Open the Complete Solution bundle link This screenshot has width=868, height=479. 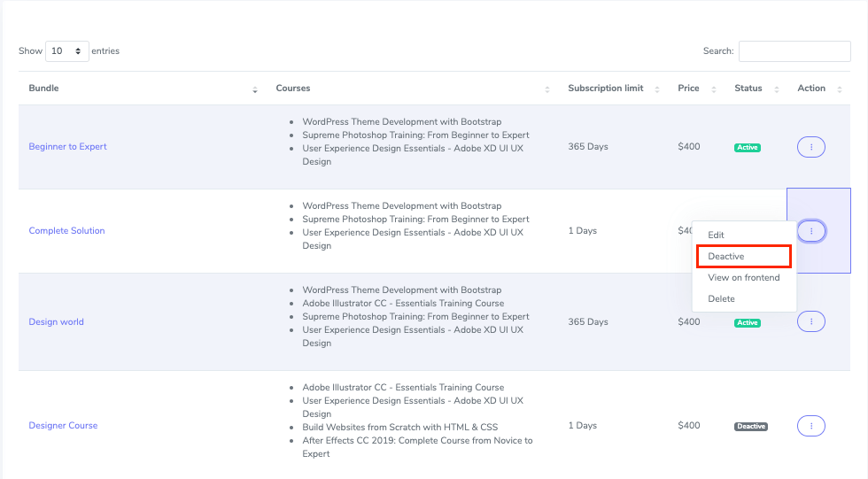[66, 231]
